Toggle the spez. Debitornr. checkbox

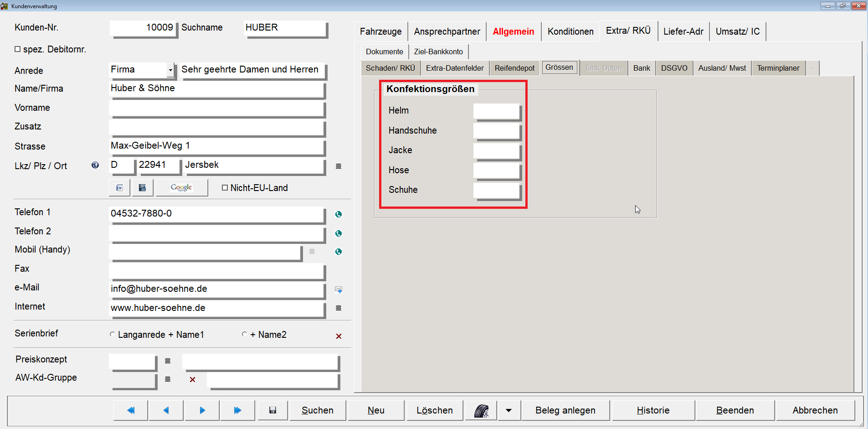[17, 49]
